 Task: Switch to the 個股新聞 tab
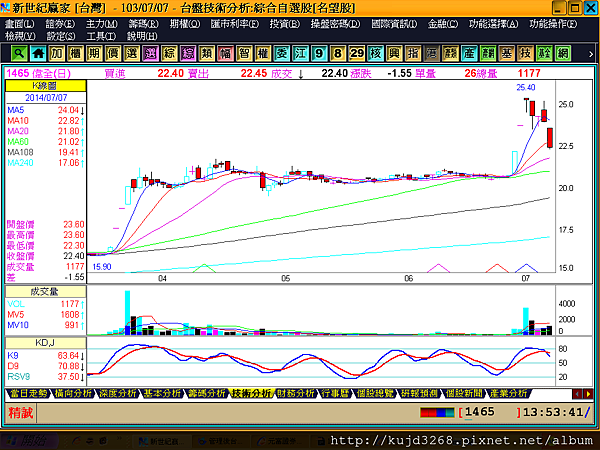(464, 393)
